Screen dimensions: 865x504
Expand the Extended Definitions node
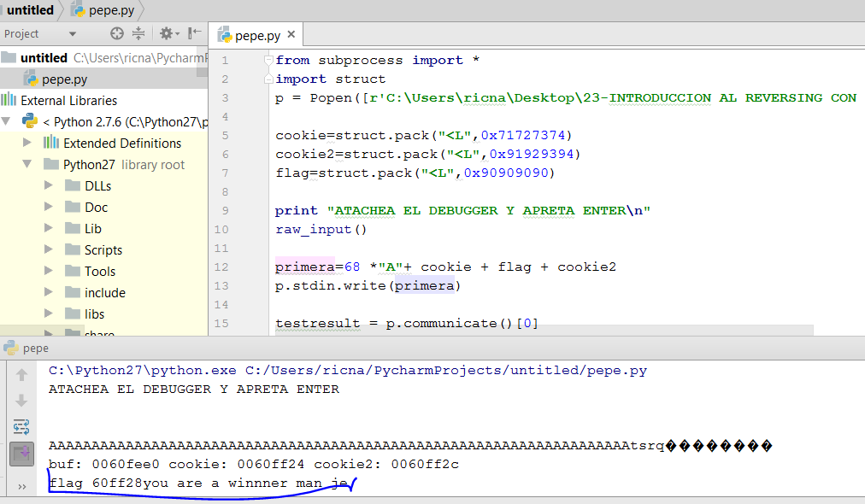coord(27,143)
